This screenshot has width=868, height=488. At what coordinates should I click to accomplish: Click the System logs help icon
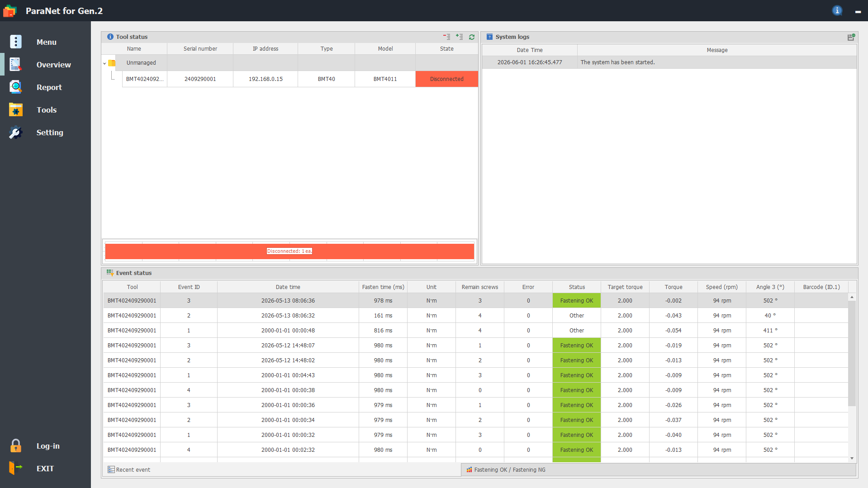(489, 37)
